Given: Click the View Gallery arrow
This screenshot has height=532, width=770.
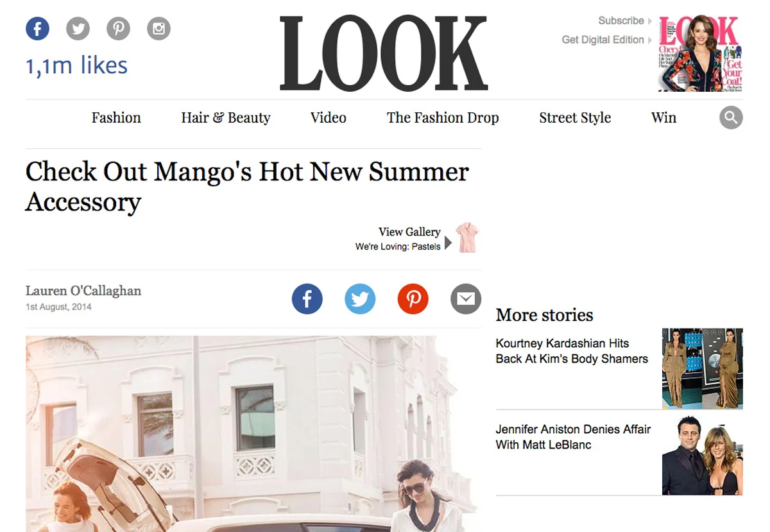Looking at the screenshot, I should pyautogui.click(x=449, y=243).
